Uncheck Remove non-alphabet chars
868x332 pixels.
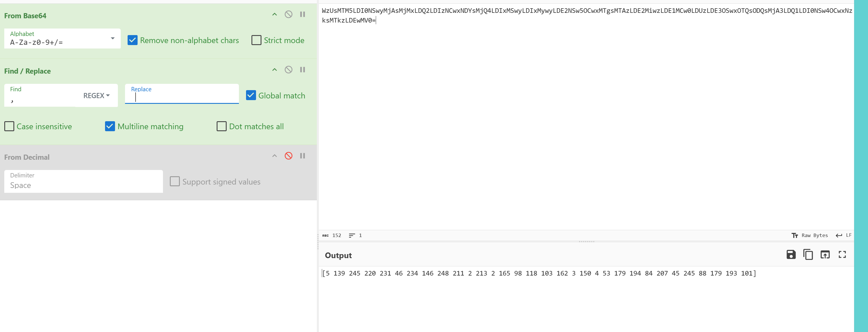pos(132,41)
